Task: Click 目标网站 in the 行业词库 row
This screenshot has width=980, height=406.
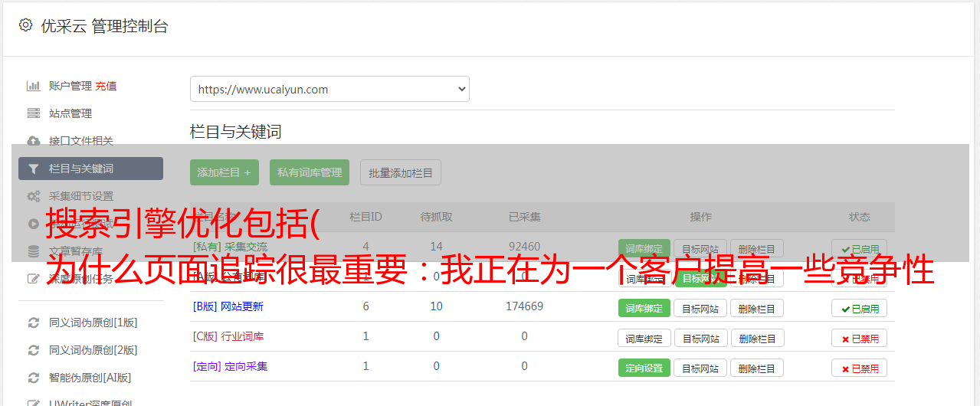Action: [700, 338]
